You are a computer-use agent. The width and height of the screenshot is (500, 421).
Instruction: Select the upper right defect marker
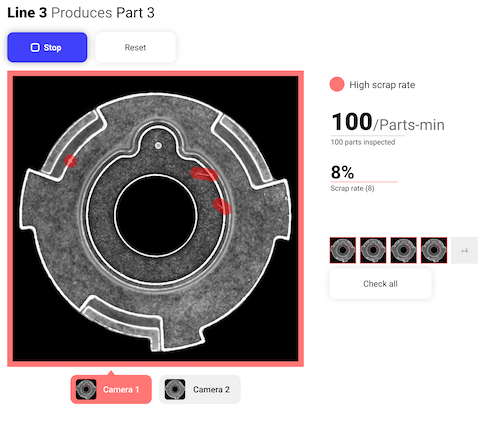point(204,174)
